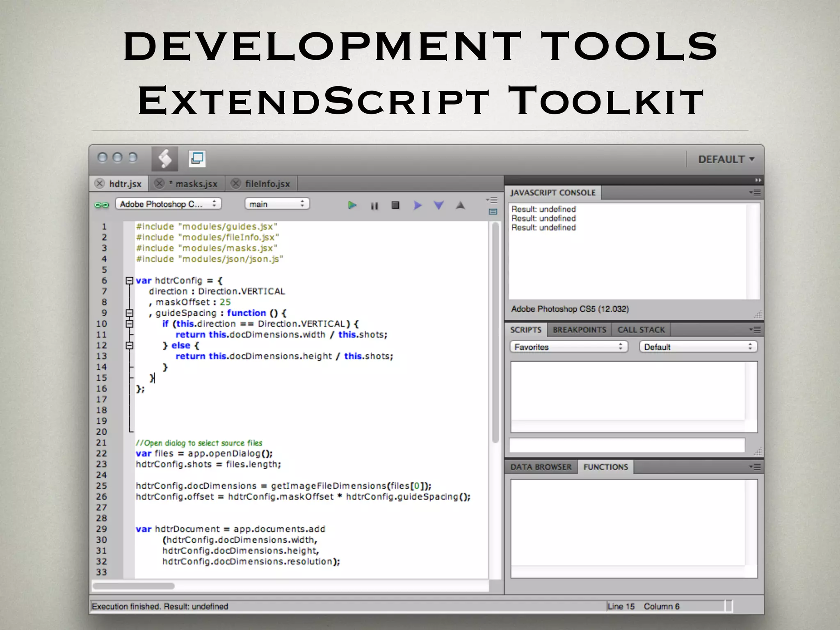Open the Favorites dropdown in Scripts panel
The height and width of the screenshot is (630, 840).
point(569,347)
